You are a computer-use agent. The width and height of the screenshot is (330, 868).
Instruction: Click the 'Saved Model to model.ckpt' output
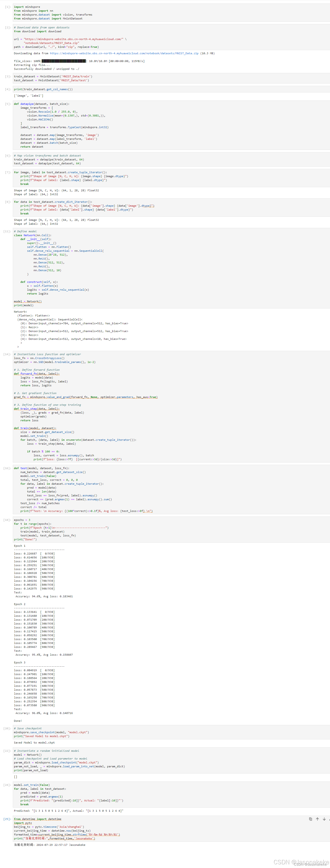click(34, 743)
